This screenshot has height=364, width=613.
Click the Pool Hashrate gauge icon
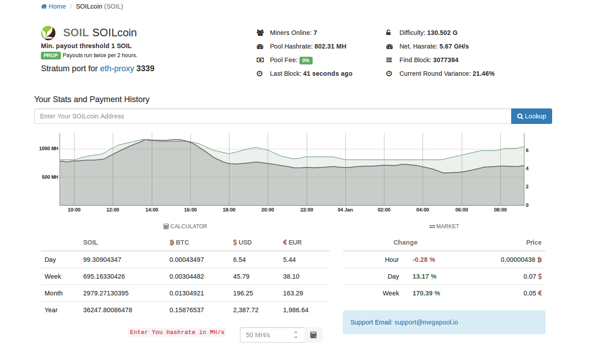coord(260,46)
